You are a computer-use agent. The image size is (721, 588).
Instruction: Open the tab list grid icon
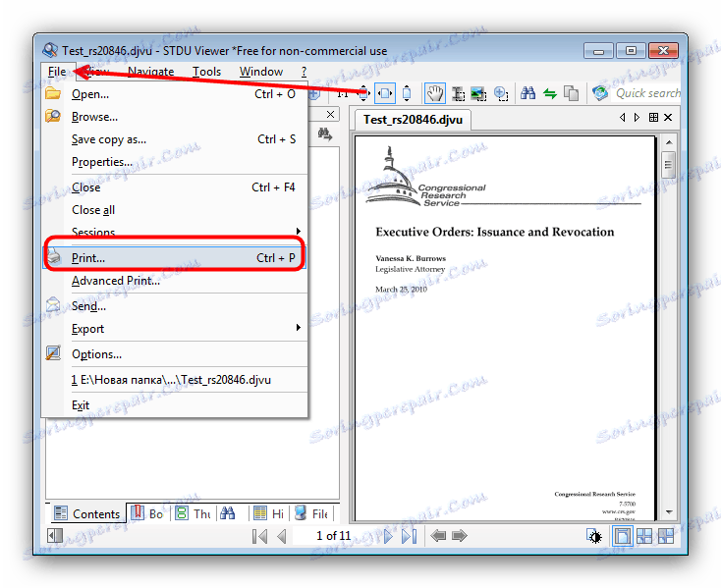coord(653,118)
